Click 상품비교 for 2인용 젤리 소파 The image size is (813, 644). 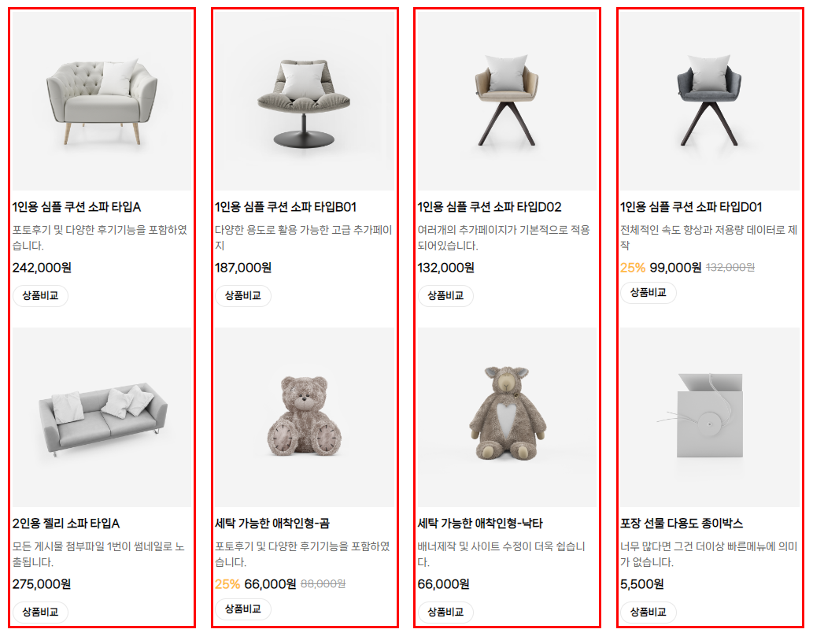(40, 612)
